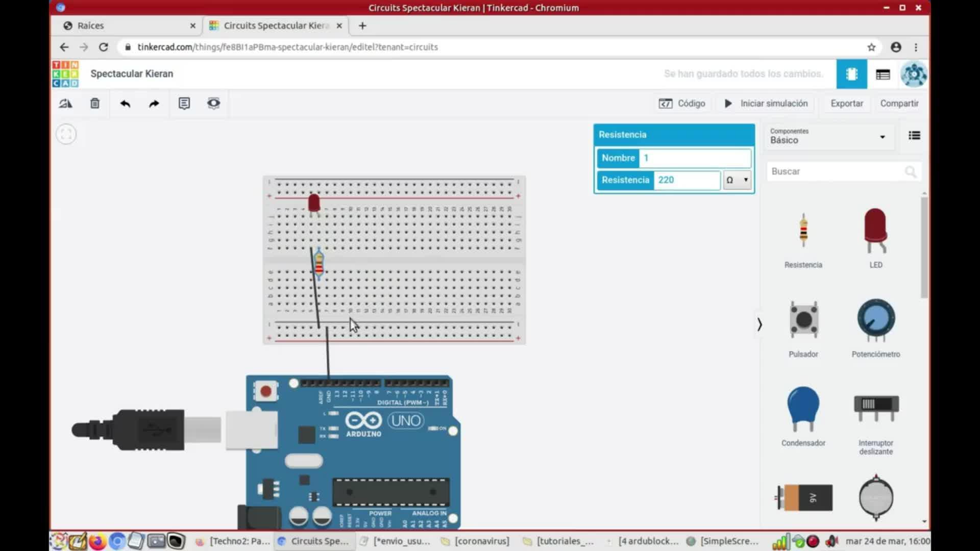Open the notes tool icon
This screenshot has height=551, width=980.
184,104
